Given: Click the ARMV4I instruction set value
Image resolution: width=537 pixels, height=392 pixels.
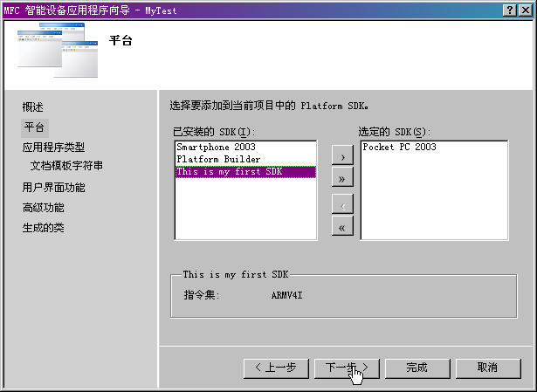Looking at the screenshot, I should tap(286, 295).
